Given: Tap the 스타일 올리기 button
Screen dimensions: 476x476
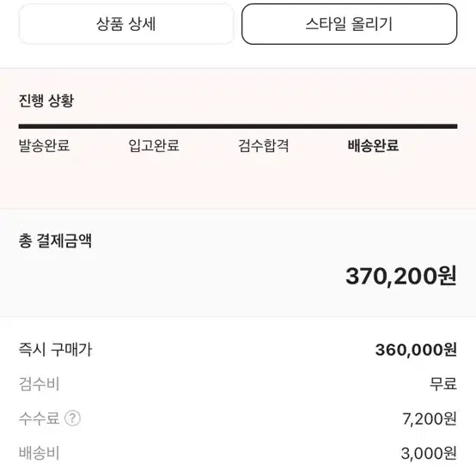Looking at the screenshot, I should [349, 24].
